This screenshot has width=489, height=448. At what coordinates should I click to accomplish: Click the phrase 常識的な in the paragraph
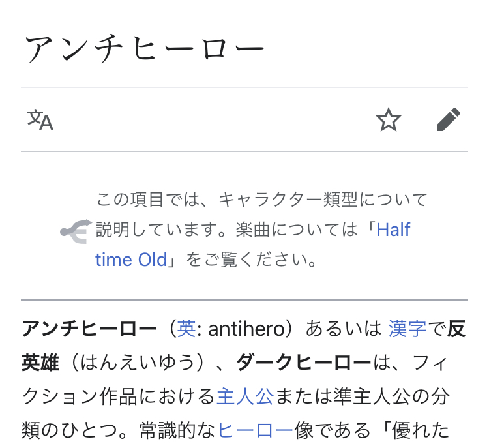coord(177,430)
